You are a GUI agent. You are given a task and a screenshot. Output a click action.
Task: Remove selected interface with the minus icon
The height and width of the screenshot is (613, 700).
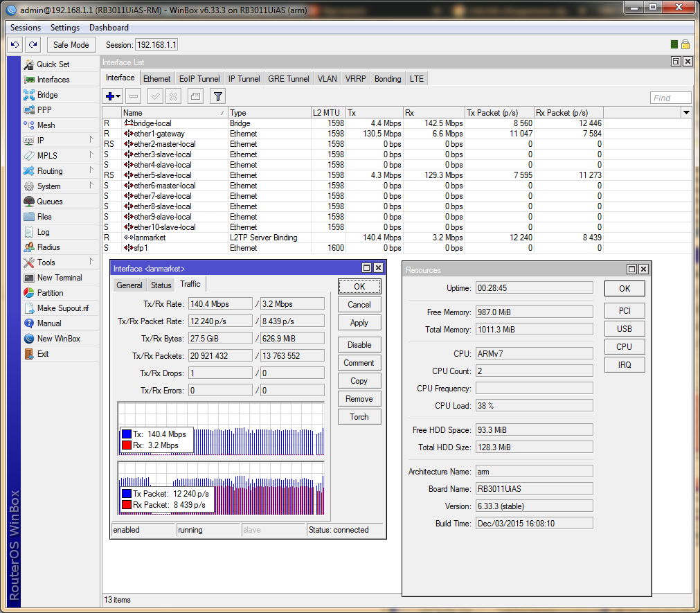click(x=132, y=96)
